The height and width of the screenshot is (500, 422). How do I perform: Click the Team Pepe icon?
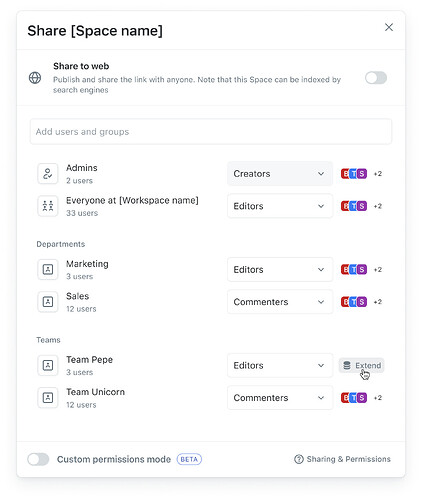(48, 365)
